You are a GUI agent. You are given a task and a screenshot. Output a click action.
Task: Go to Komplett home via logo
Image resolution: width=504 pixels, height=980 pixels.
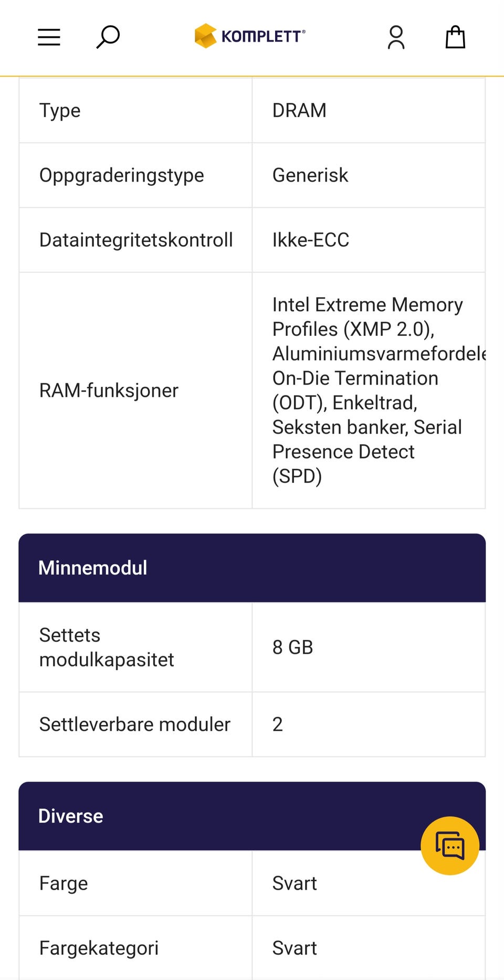tap(250, 36)
